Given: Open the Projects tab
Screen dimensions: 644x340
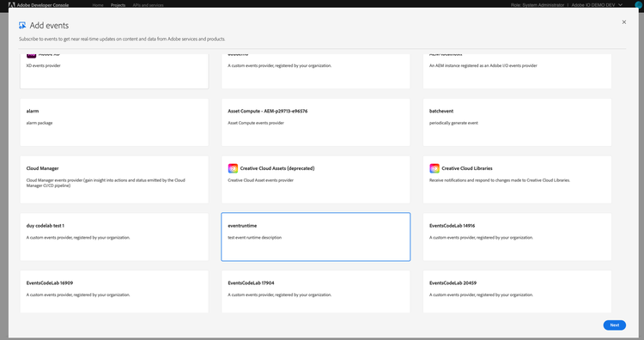Looking at the screenshot, I should (x=118, y=5).
